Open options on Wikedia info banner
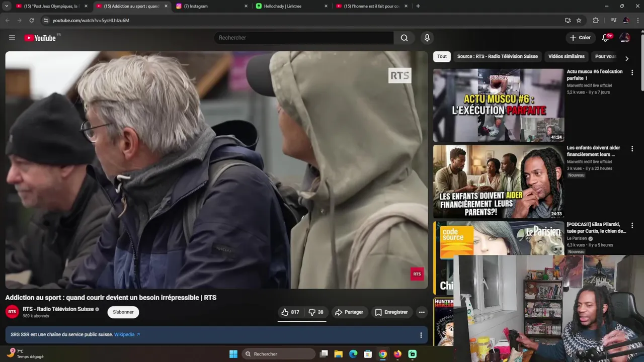Viewport: 644px width, 362px height. coord(421,335)
